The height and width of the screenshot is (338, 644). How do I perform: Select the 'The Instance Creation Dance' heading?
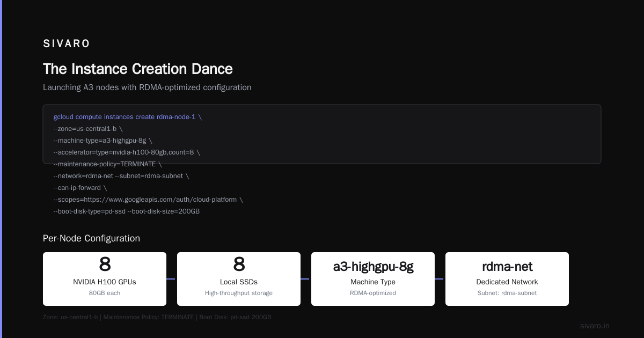(x=138, y=69)
